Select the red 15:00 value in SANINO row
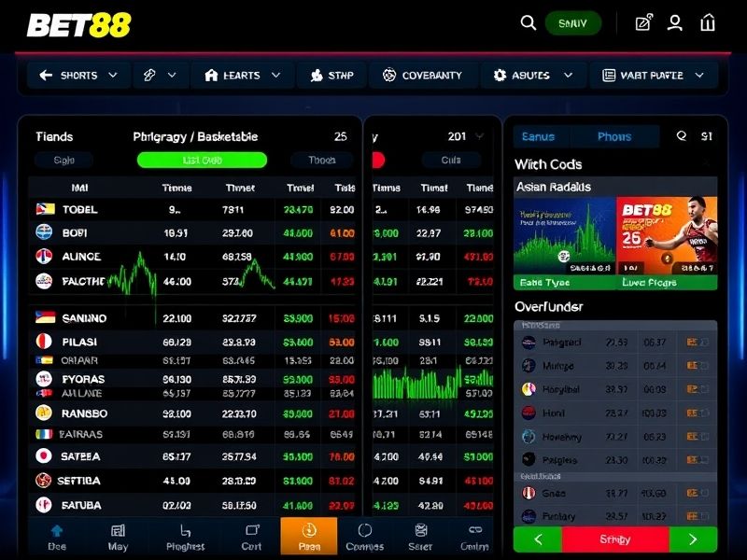Viewport: 747px width, 560px height. (x=341, y=318)
